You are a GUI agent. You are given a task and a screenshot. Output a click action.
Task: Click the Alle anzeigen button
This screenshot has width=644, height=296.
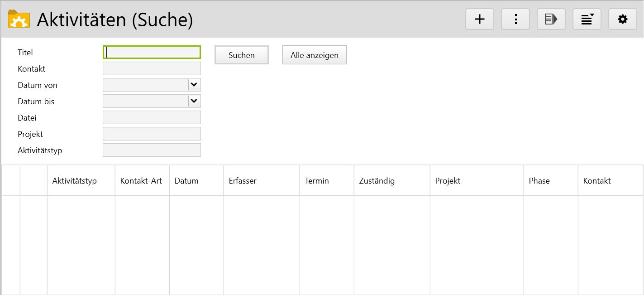point(314,55)
